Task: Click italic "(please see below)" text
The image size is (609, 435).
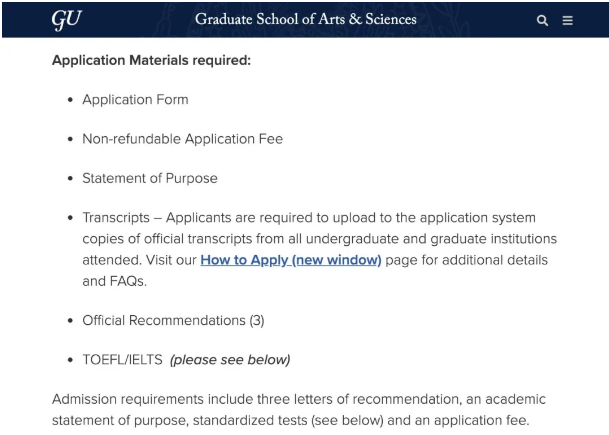Action: coord(230,360)
